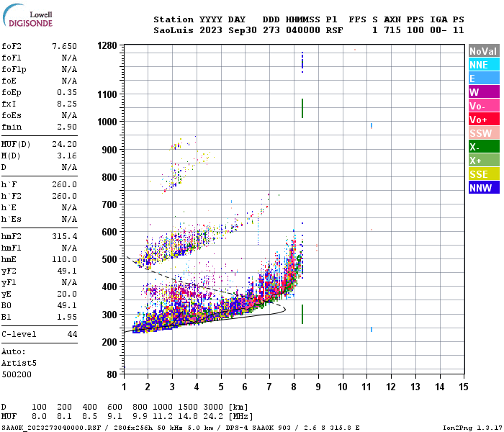The height and width of the screenshot is (432, 504).
Task: Click the foF1 N/A value
Action: tap(69, 58)
